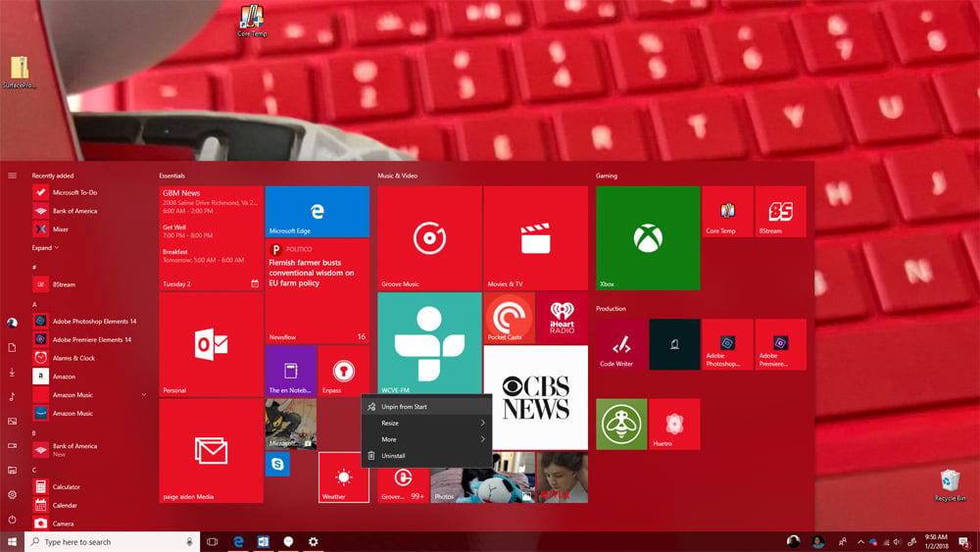Open Microsoft To-Do from Recently added

click(x=90, y=192)
